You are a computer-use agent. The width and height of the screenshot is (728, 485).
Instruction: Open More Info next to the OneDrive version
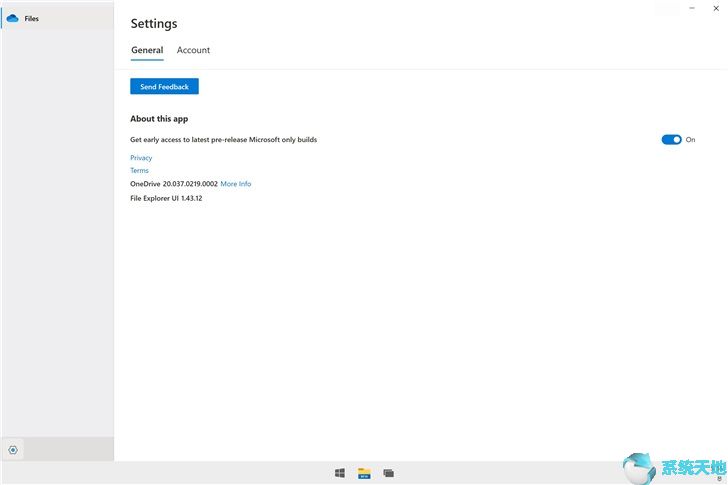(x=236, y=184)
